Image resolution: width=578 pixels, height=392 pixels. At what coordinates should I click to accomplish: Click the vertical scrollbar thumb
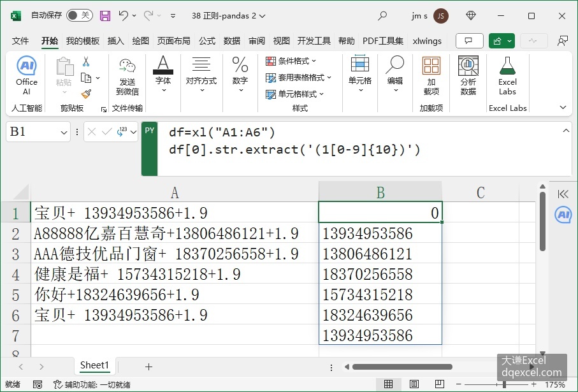[542, 221]
